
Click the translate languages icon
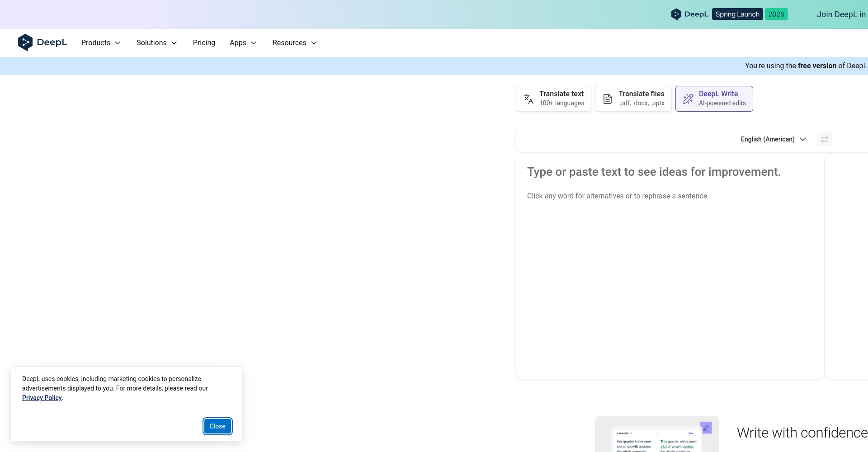[528, 99]
